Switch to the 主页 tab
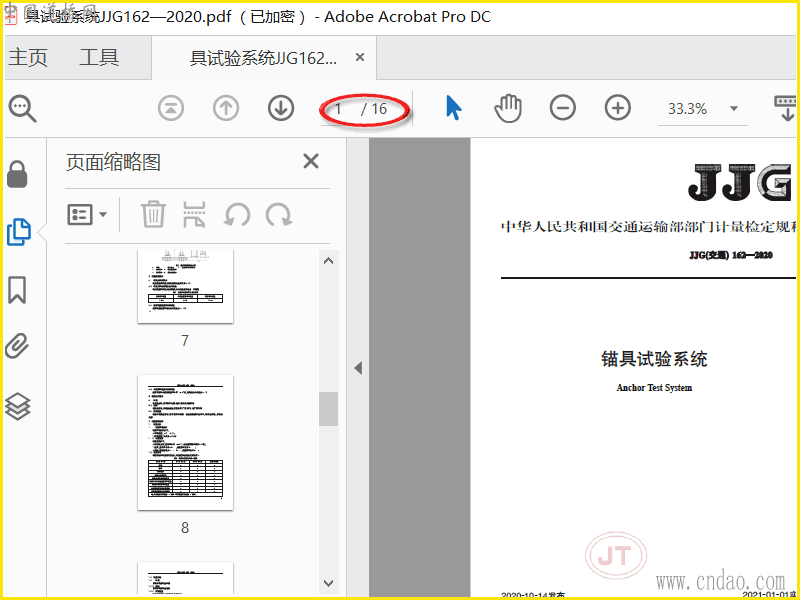 pyautogui.click(x=28, y=57)
